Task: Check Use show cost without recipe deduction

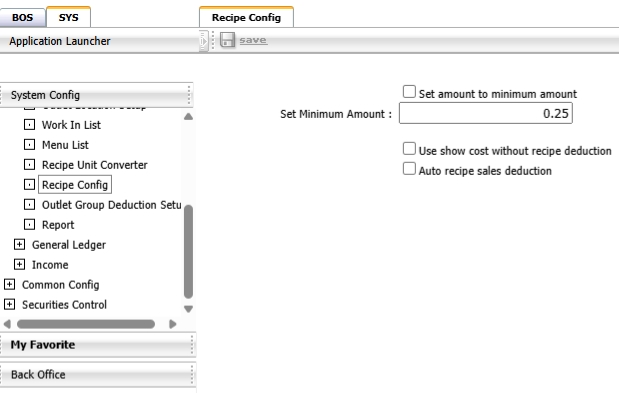Action: [x=409, y=149]
